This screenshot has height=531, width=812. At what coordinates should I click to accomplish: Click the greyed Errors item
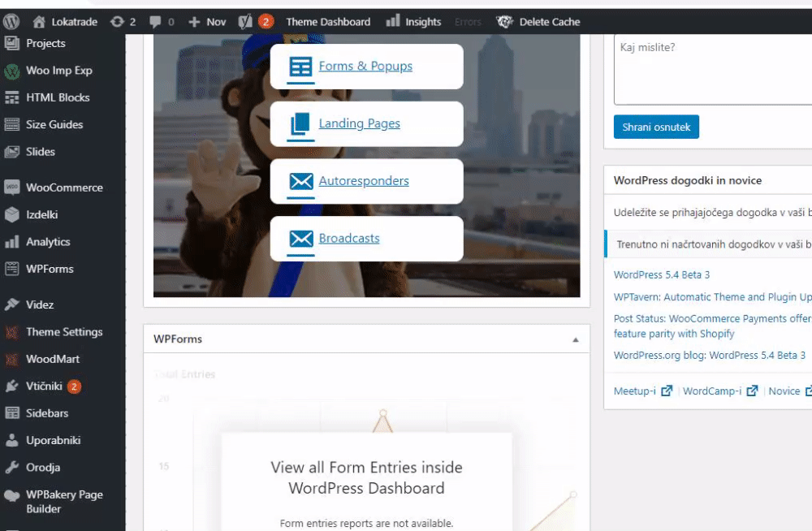pyautogui.click(x=468, y=22)
